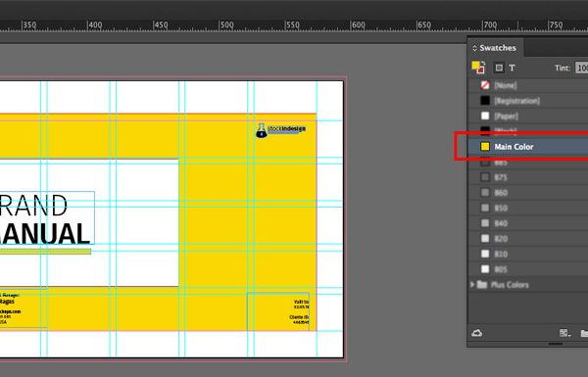This screenshot has height=377, width=588.
Task: Select the formatting affects text T icon
Action: 512,68
